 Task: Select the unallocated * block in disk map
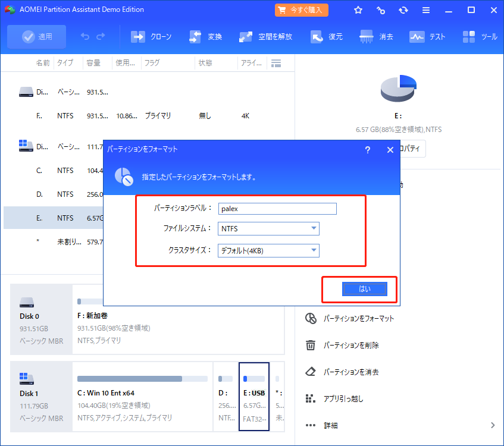278,397
